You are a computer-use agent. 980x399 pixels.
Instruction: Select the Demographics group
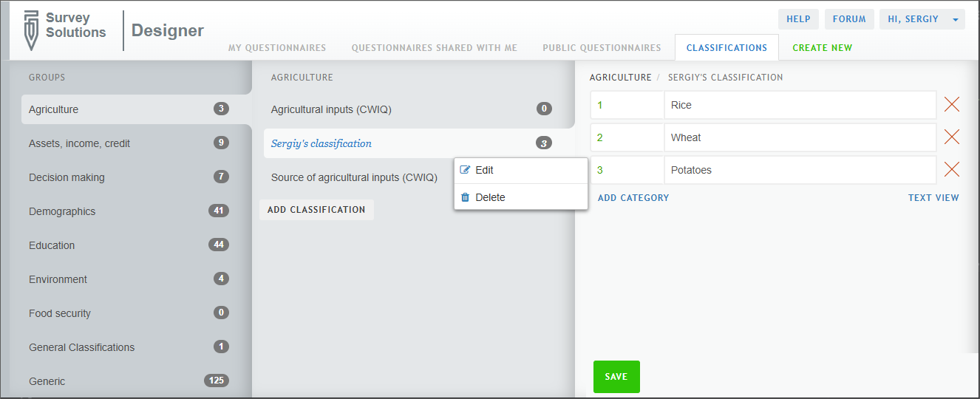[62, 211]
